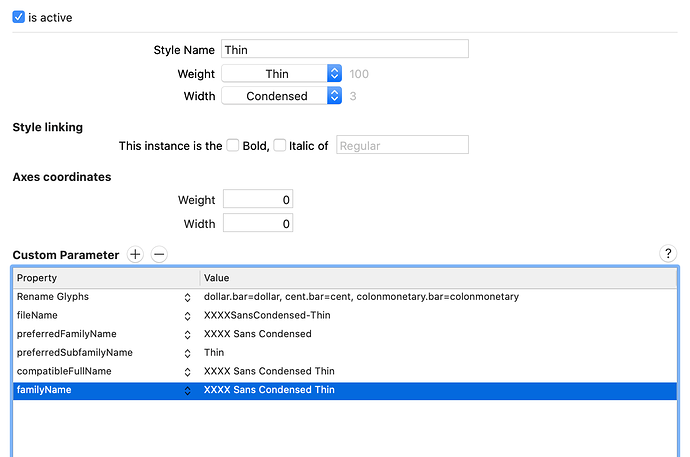The image size is (690, 457).
Task: Open the Weight dropdown showing Thin
Action: tap(282, 73)
